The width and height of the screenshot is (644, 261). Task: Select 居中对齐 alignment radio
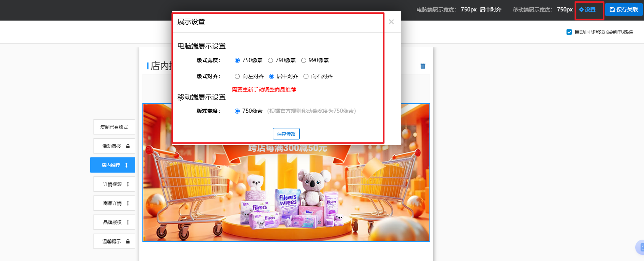tap(271, 76)
